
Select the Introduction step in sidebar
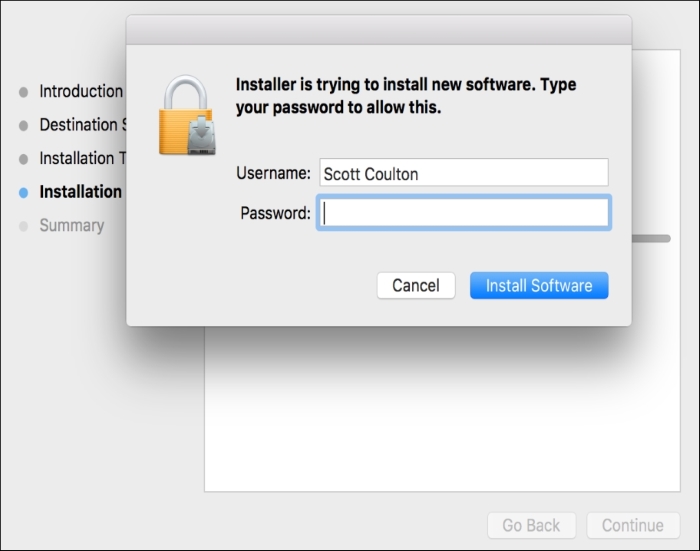coord(80,91)
